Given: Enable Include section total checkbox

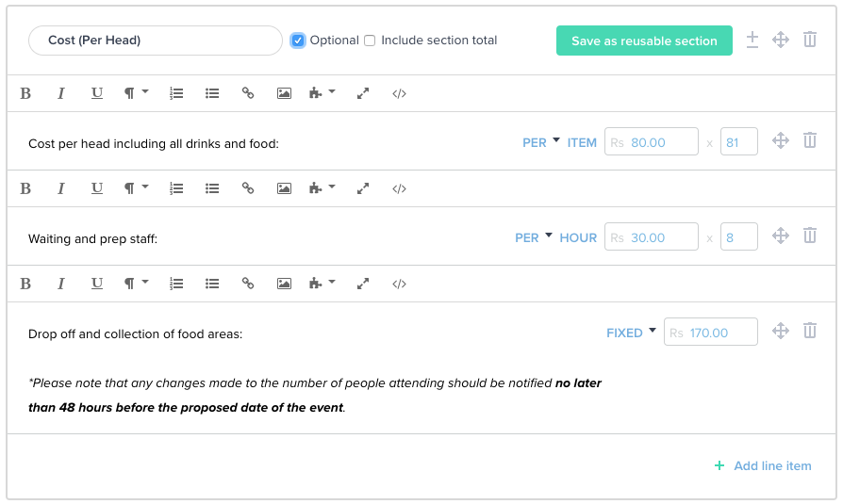Looking at the screenshot, I should tap(370, 41).
